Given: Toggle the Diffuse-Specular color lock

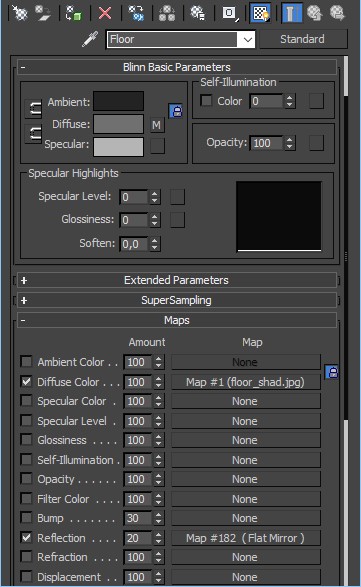Looking at the screenshot, I should click(x=33, y=134).
